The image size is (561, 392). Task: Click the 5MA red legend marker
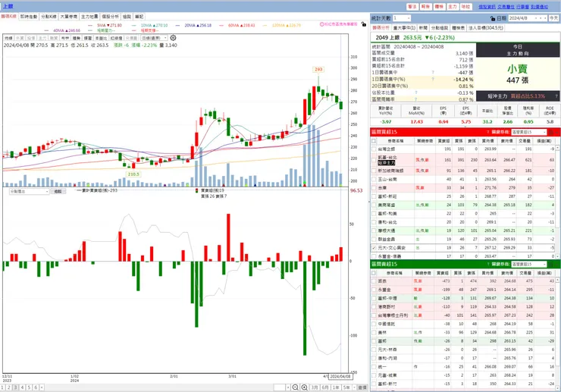[89, 26]
